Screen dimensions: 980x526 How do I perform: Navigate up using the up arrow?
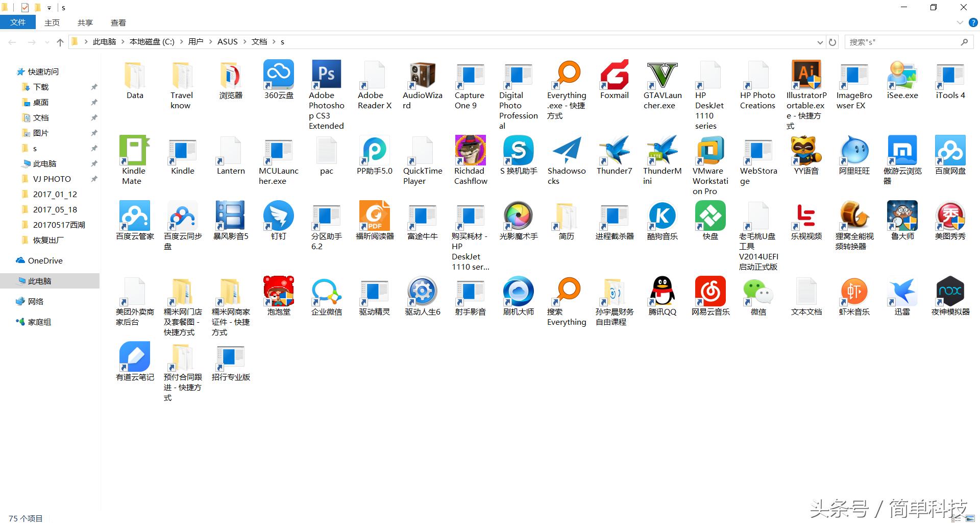pyautogui.click(x=60, y=42)
